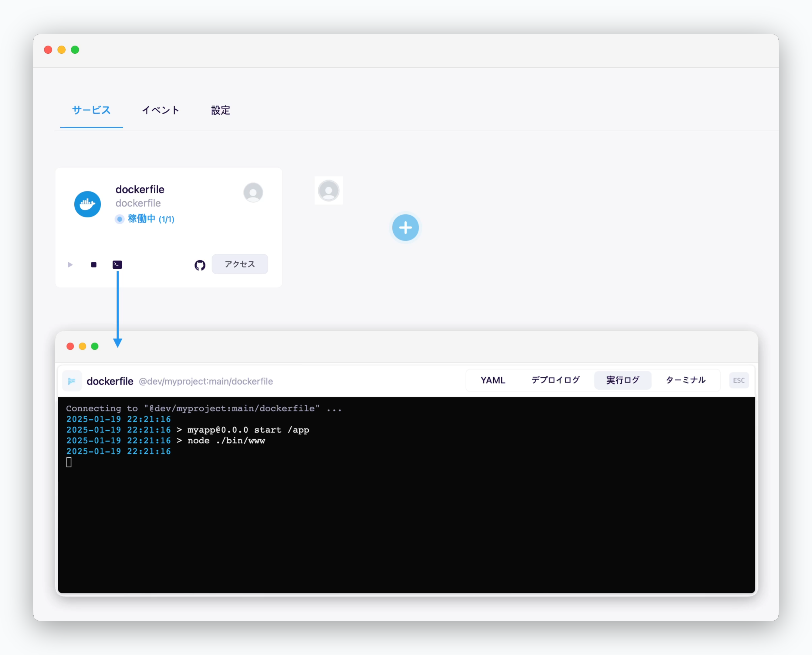Screen dimensions: 812x655
Task: Click the 'node ./bin/www' log line
Action: 166,440
